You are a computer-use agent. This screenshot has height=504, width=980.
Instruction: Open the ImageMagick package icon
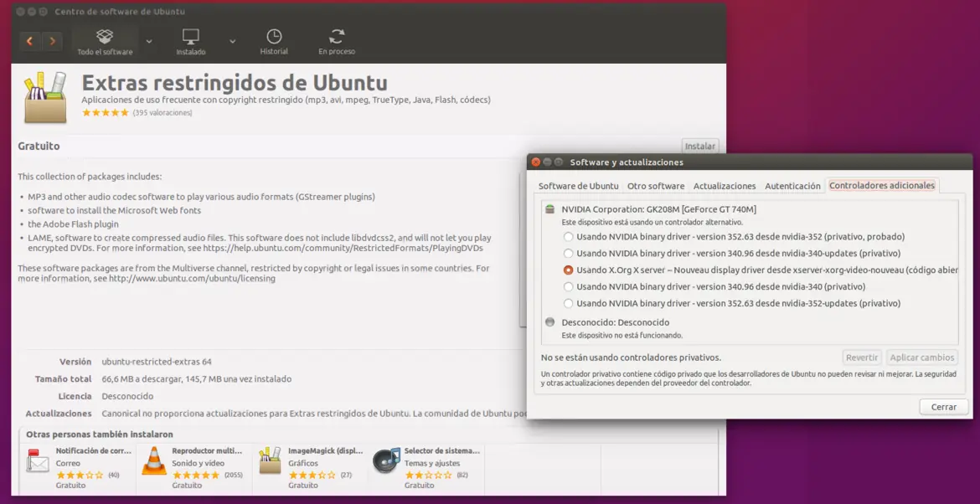tap(270, 460)
